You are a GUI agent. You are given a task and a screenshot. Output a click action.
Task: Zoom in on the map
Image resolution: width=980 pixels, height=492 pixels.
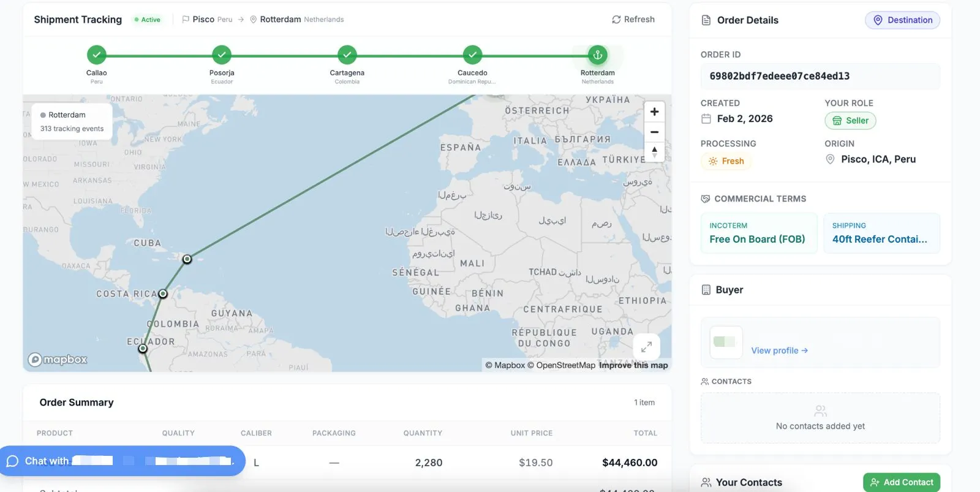(x=654, y=112)
